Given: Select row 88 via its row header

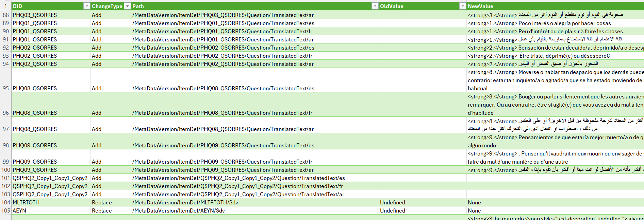Looking at the screenshot, I should click(6, 15).
